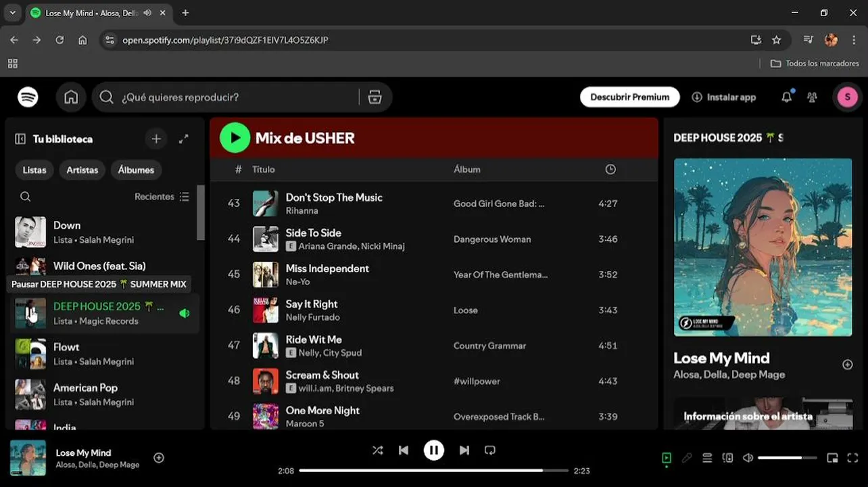This screenshot has width=868, height=487.
Task: Mute volume with speaker icon
Action: tap(748, 458)
